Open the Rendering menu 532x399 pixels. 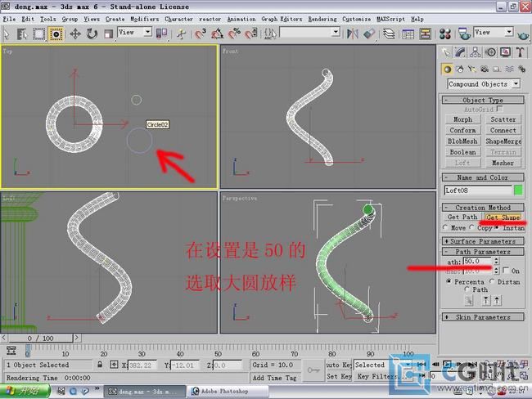[x=322, y=18]
